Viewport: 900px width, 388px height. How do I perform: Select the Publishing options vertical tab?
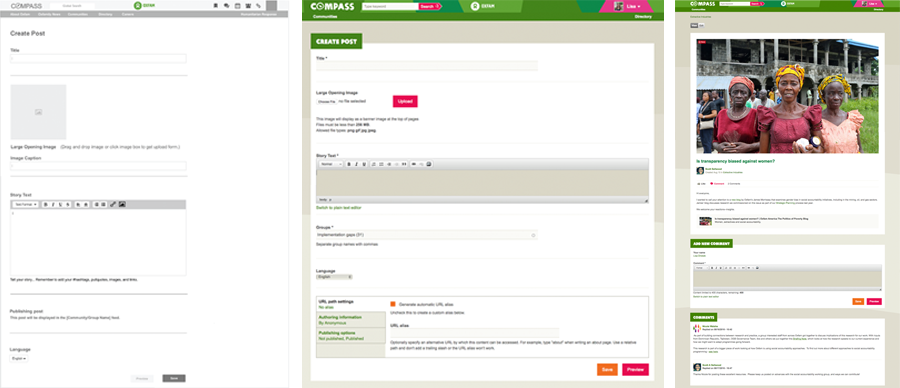tap(351, 335)
